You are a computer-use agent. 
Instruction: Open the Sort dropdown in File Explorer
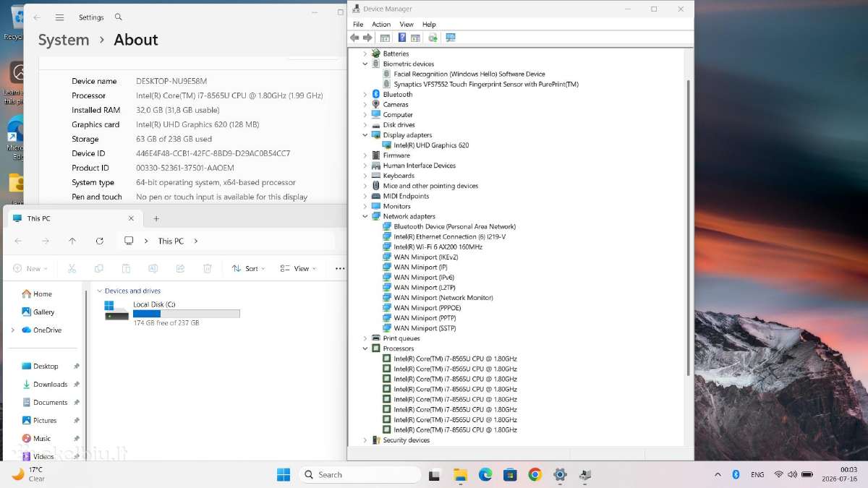(249, 268)
